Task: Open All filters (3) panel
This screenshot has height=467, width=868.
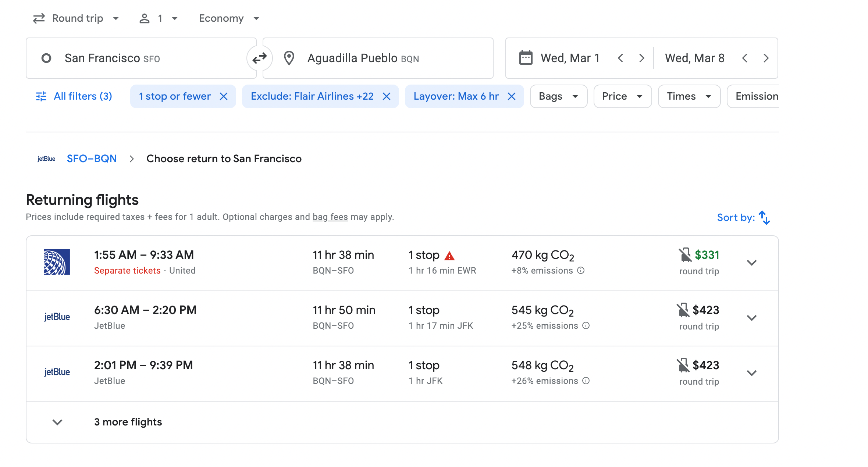Action: (x=74, y=96)
